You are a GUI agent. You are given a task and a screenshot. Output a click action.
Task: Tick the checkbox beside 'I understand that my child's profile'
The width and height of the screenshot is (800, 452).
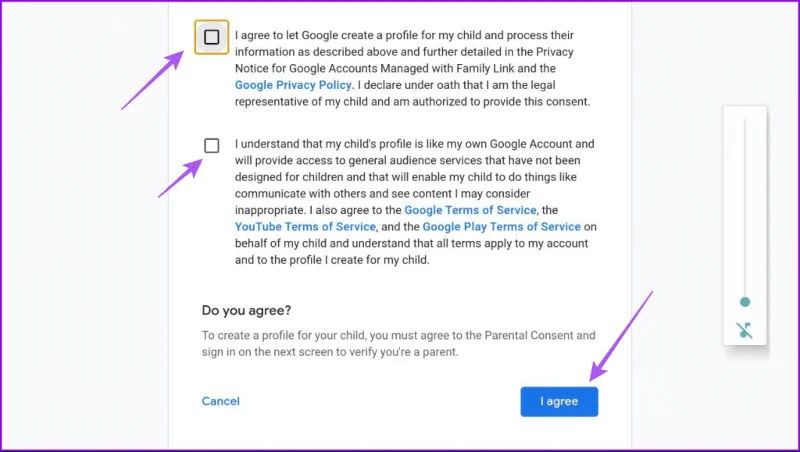211,145
